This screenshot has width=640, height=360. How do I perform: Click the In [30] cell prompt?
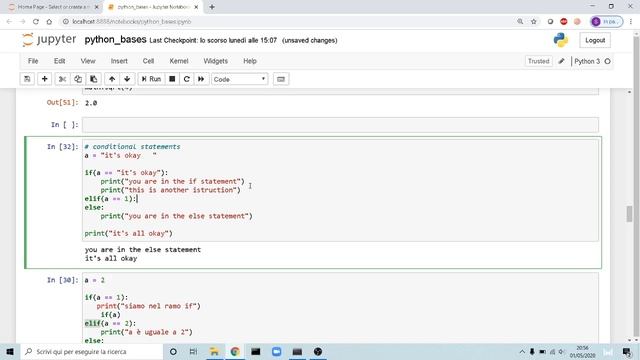pos(62,280)
